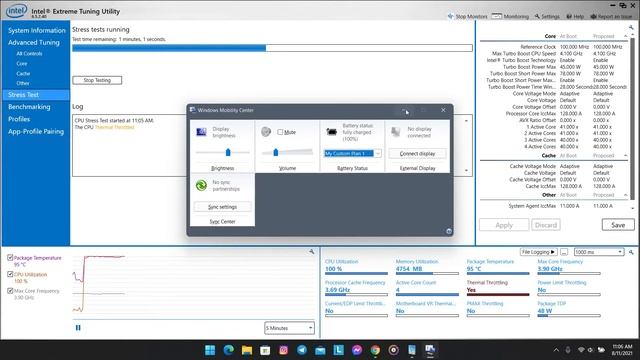Open the My Custom Plan power plan dropdown
Image resolution: width=640 pixels, height=360 pixels.
(x=353, y=153)
